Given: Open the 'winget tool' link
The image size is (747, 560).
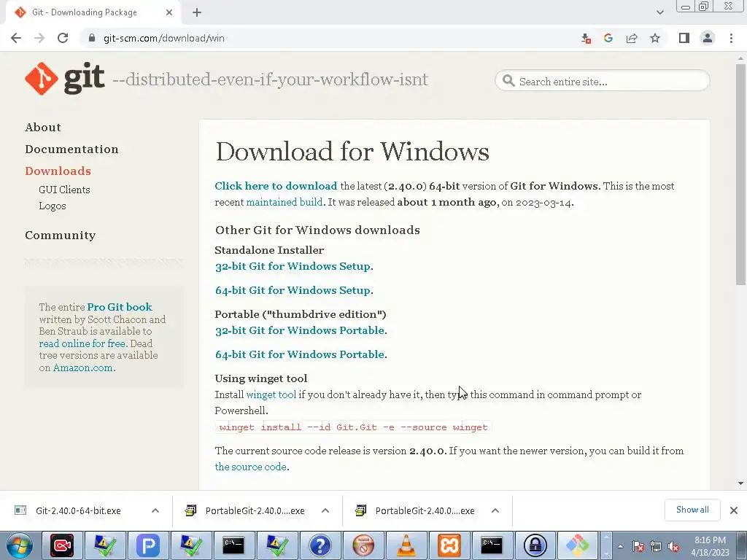Looking at the screenshot, I should [271, 394].
